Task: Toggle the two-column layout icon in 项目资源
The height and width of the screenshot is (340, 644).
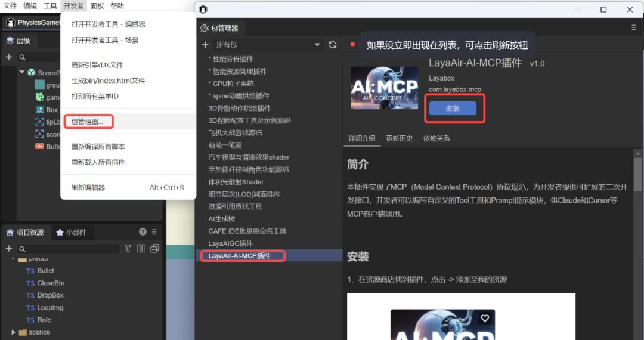Action: pos(141,248)
